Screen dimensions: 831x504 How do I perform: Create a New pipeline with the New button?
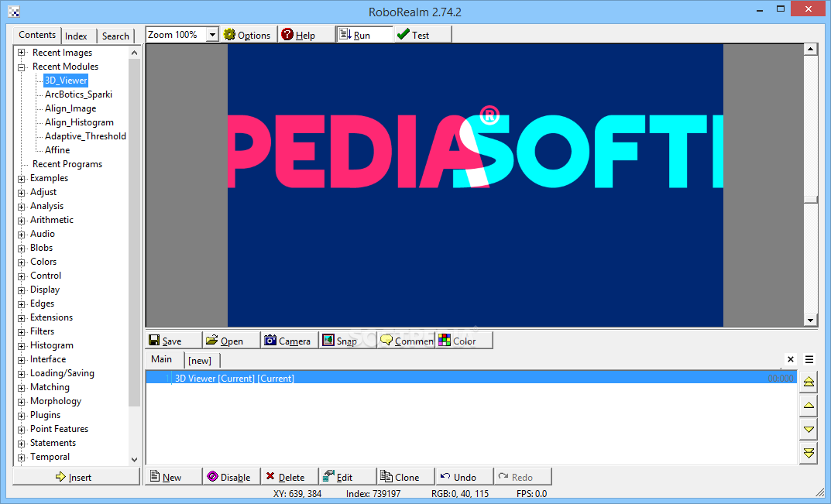point(173,477)
